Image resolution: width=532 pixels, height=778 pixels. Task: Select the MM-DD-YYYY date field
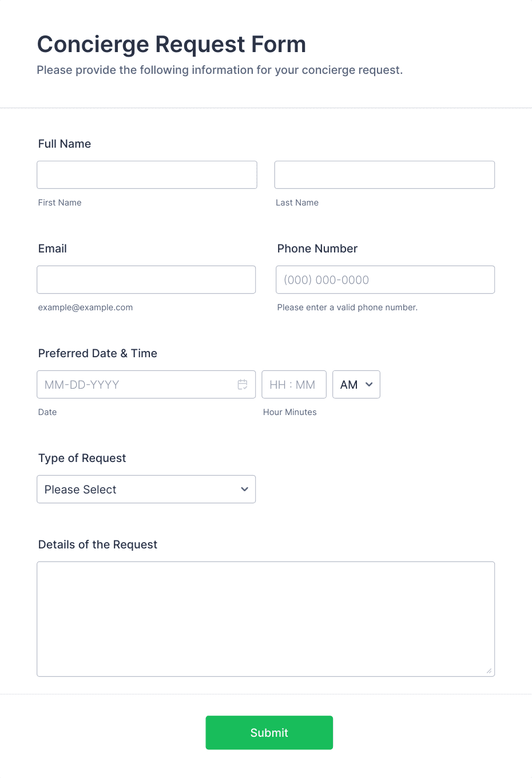[x=146, y=384]
